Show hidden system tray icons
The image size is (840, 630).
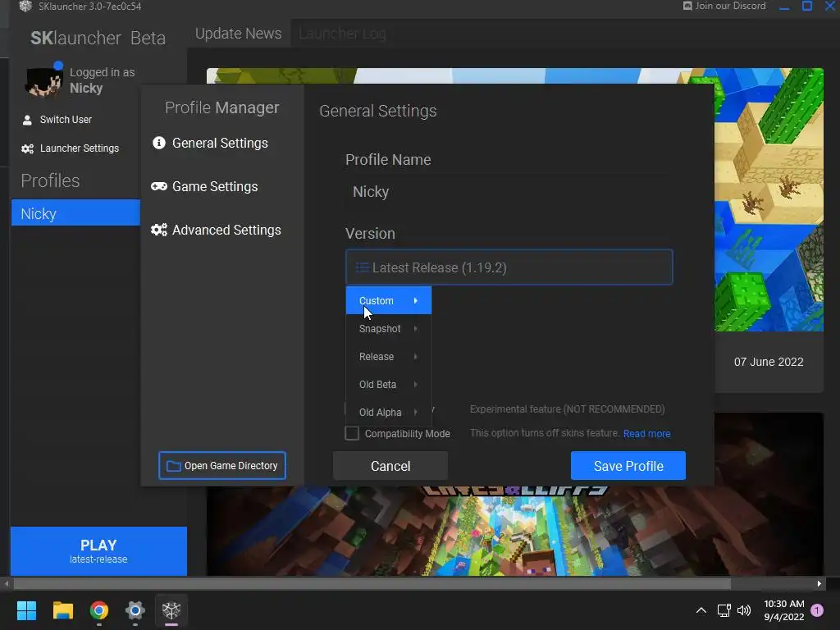pos(701,610)
